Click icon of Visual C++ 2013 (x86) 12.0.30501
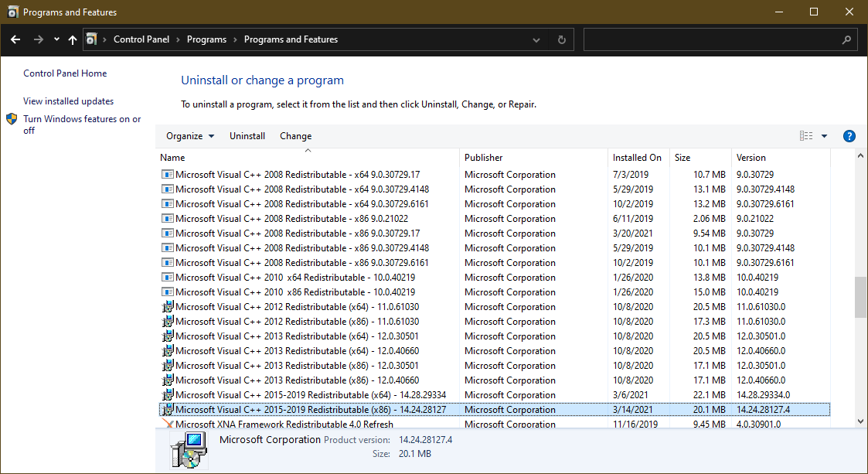The height and width of the screenshot is (474, 868). (167, 365)
